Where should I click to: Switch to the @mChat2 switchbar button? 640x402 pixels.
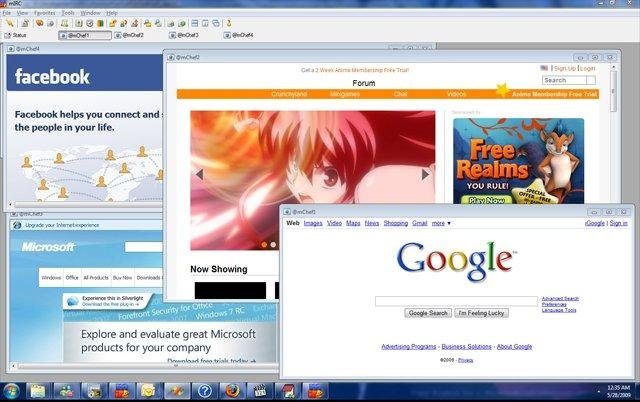(x=129, y=36)
